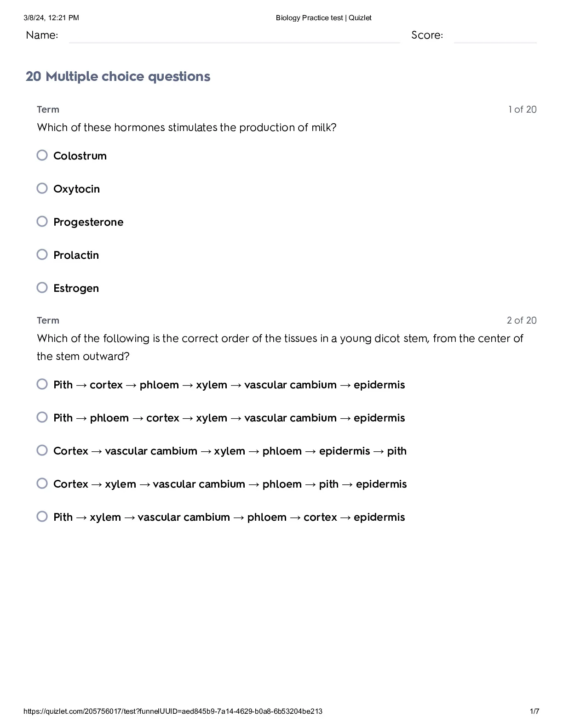Click the dicot stem question text

pyautogui.click(x=280, y=347)
